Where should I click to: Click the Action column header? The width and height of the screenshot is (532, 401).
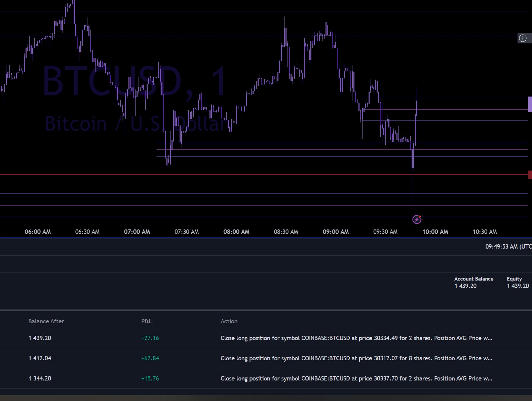pyautogui.click(x=229, y=321)
